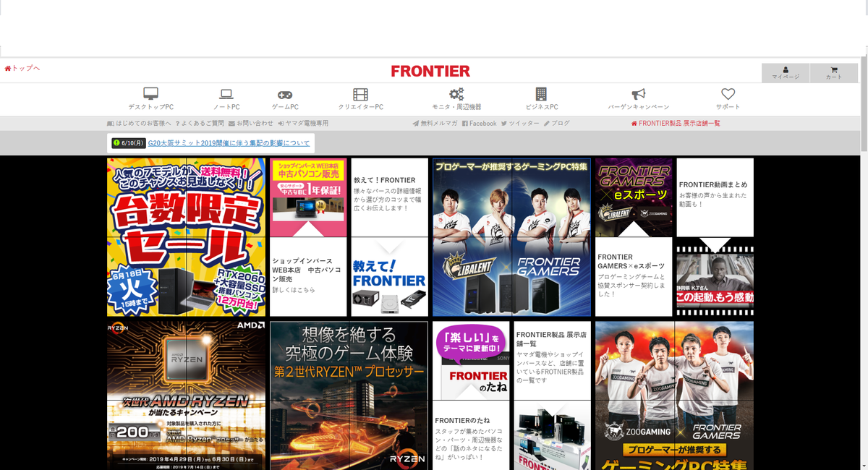Screen dimensions: 868x470
Task: Open G20大阪サミット2019 delivery notice link
Action: (x=229, y=143)
